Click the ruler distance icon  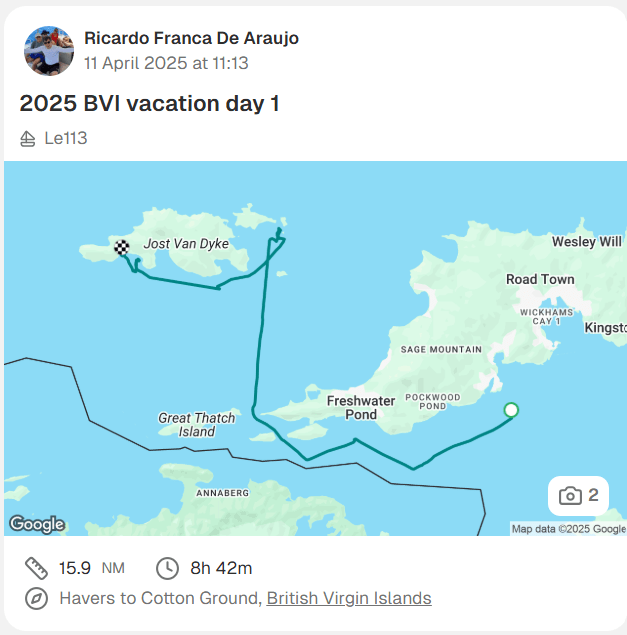click(x=37, y=568)
